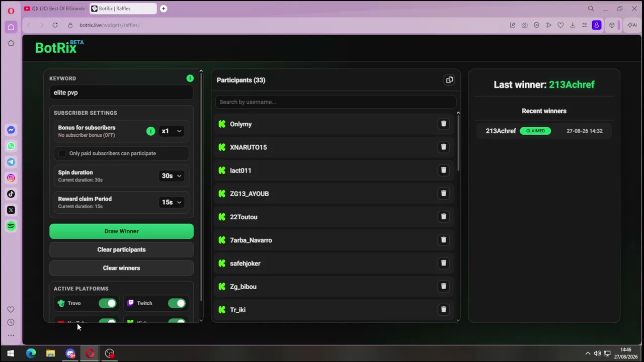Screen dimensions: 644x362
Task: Click the keyword input field
Action: click(121, 93)
